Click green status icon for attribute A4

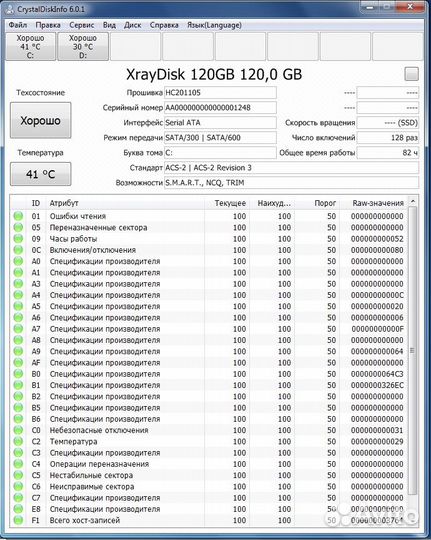click(18, 295)
